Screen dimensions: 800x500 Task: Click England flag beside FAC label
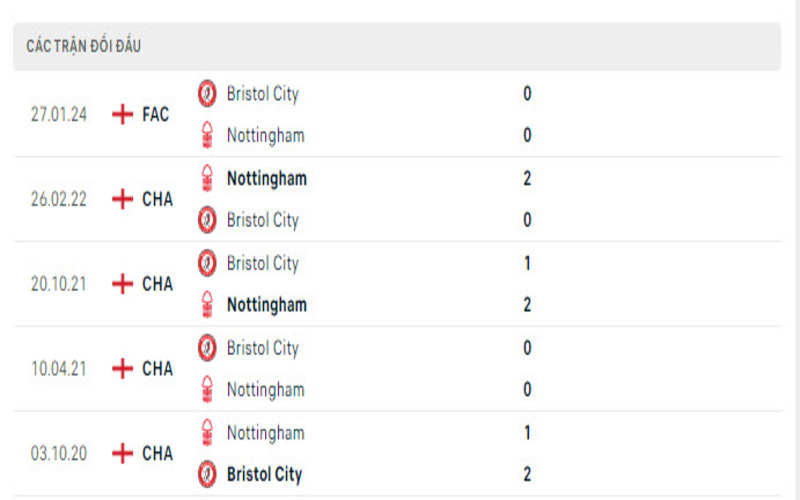point(122,115)
